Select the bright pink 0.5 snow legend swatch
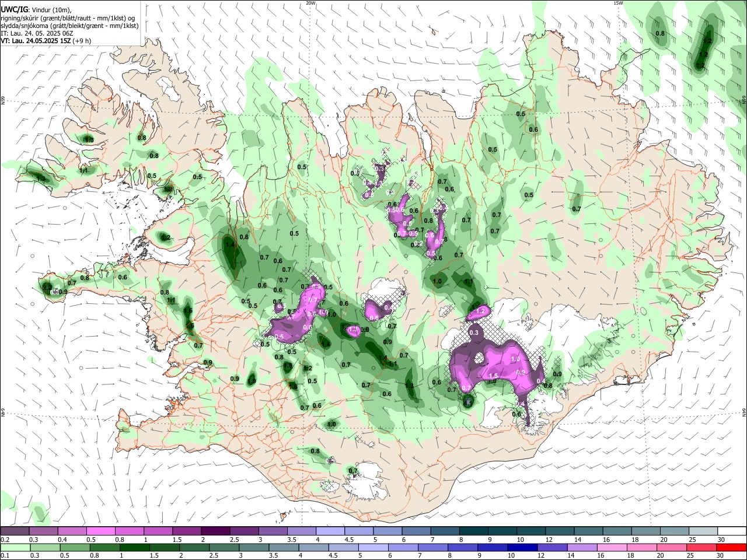The width and height of the screenshot is (747, 560). (100, 531)
